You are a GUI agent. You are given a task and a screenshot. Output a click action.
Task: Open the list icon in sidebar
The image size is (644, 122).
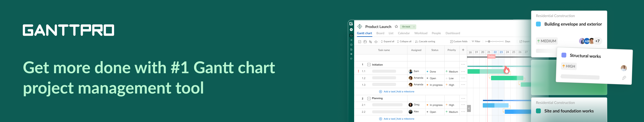[351, 40]
